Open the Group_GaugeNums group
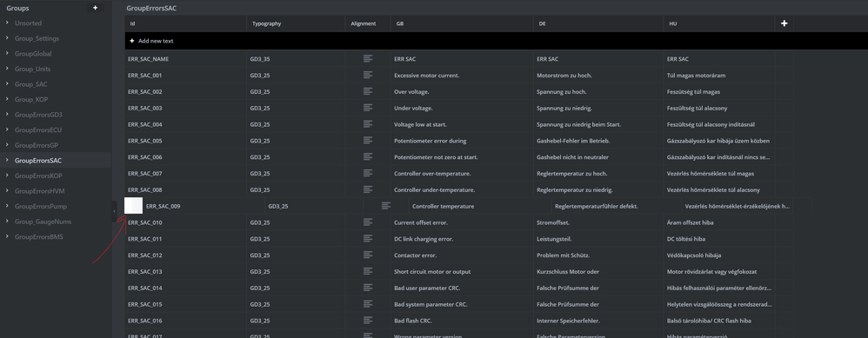Image resolution: width=868 pixels, height=338 pixels. point(43,222)
